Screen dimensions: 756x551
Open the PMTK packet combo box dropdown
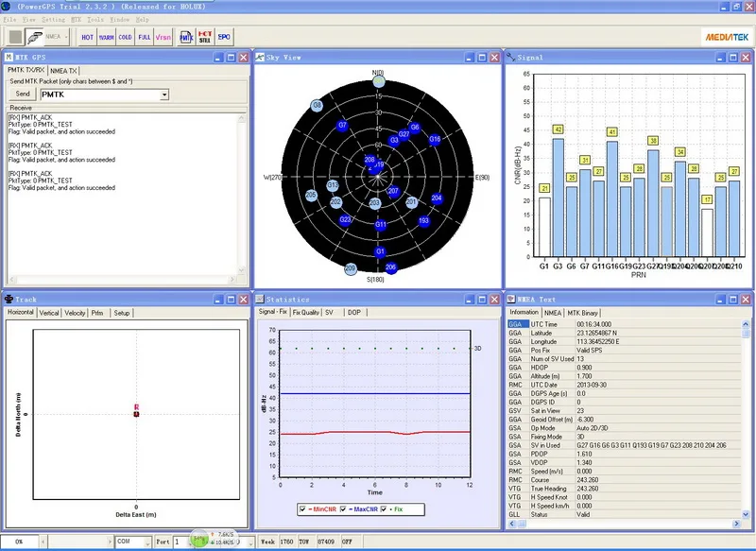(164, 95)
